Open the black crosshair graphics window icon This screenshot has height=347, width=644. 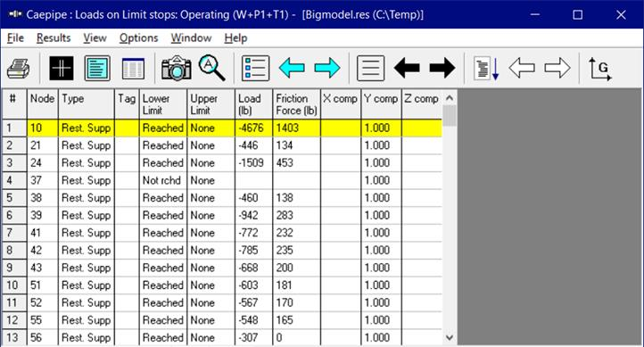pos(62,68)
